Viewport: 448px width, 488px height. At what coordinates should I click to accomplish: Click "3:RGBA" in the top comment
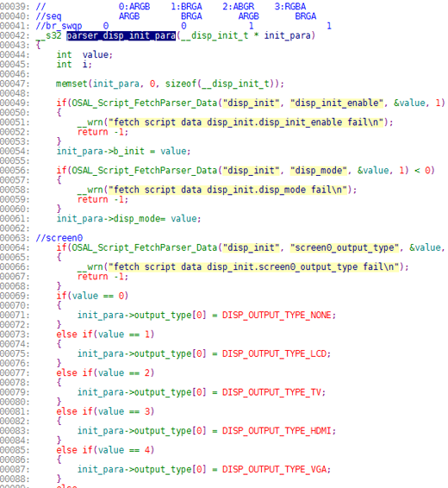tap(290, 7)
